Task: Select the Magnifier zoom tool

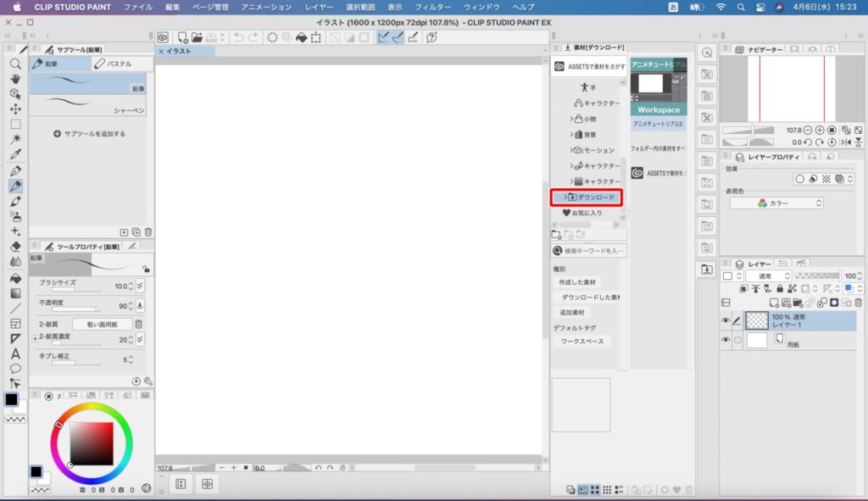Action: click(15, 64)
